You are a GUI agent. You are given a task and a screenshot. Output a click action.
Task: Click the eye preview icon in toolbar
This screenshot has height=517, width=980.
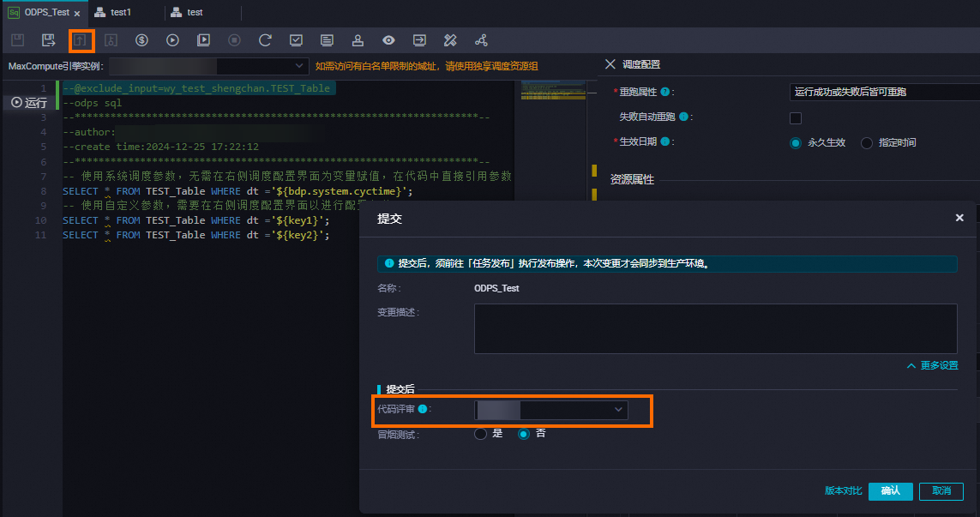pyautogui.click(x=388, y=40)
